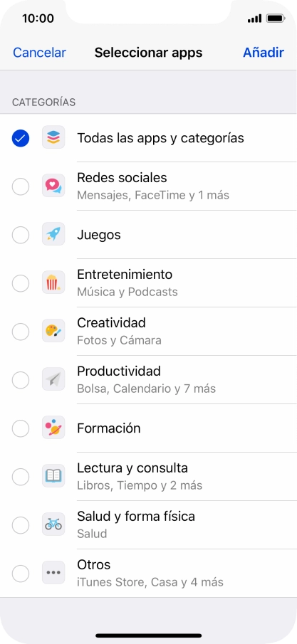
Task: Click the planet icon for Formación
Action: pos(53,428)
